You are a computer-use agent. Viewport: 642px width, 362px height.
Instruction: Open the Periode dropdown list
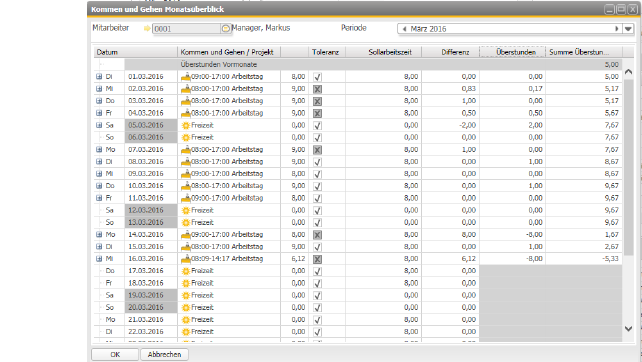click(628, 29)
